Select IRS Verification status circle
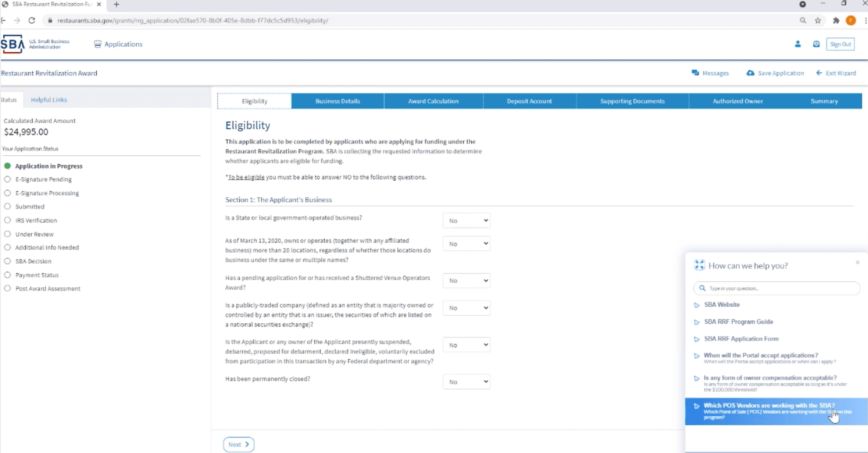This screenshot has width=868, height=453. 8,220
